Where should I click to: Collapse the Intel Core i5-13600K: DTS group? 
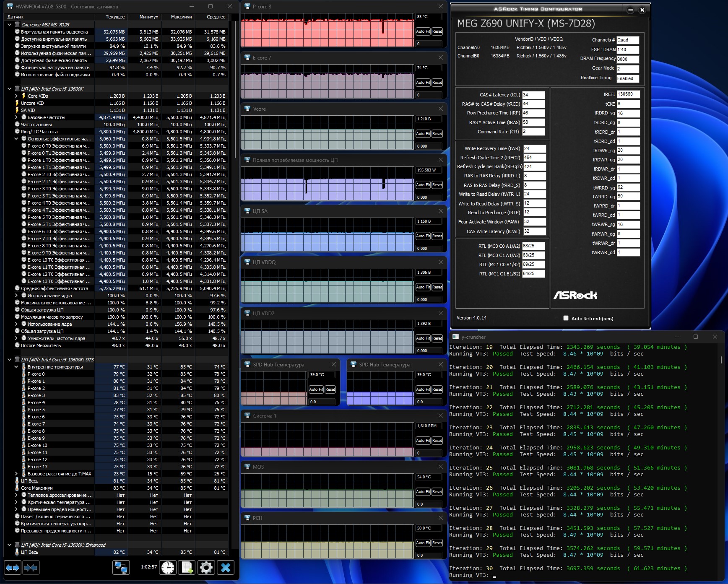pos(10,360)
